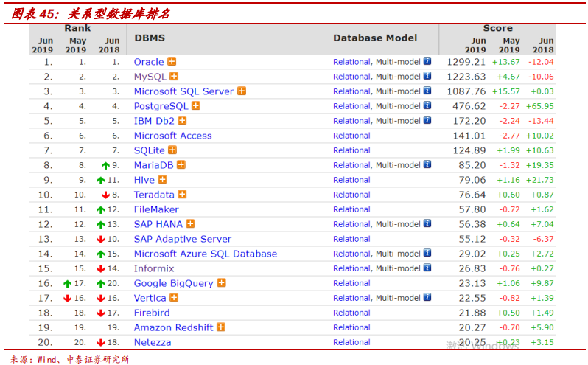The image size is (588, 365).
Task: Expand details with Teradata's plus icon
Action: [182, 195]
